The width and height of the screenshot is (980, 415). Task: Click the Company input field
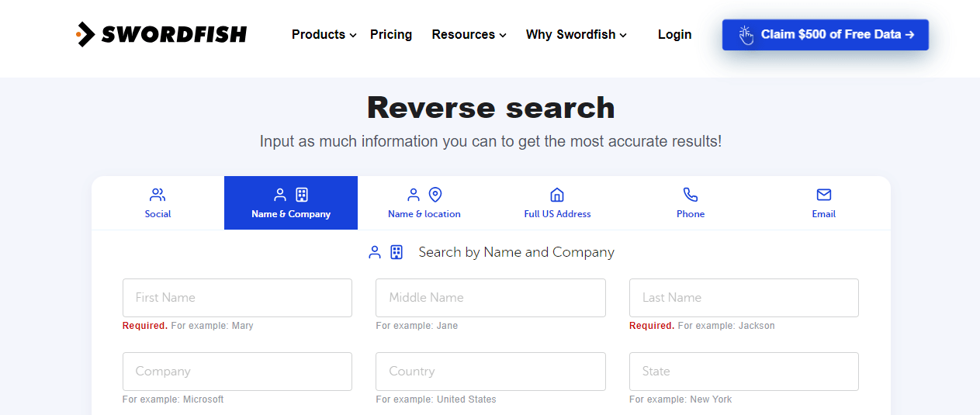coord(237,372)
